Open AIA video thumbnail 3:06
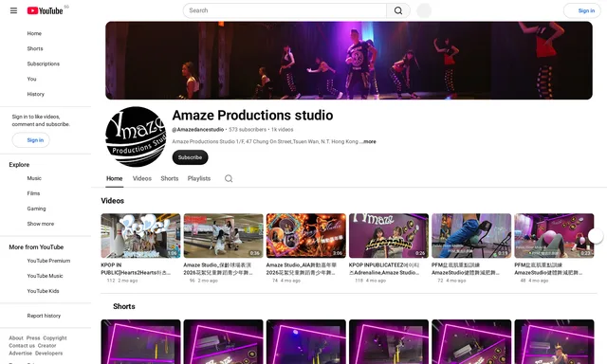Image resolution: width=607 pixels, height=364 pixels. click(305, 236)
